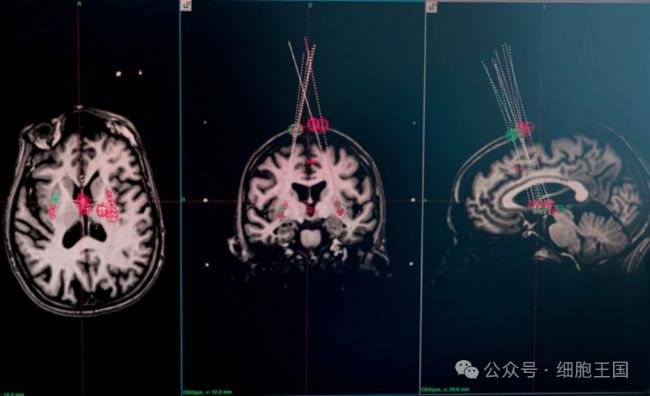Screen dimensions: 650x396
Task: Select the small green target marker in sagittal view
Action: click(x=561, y=207)
